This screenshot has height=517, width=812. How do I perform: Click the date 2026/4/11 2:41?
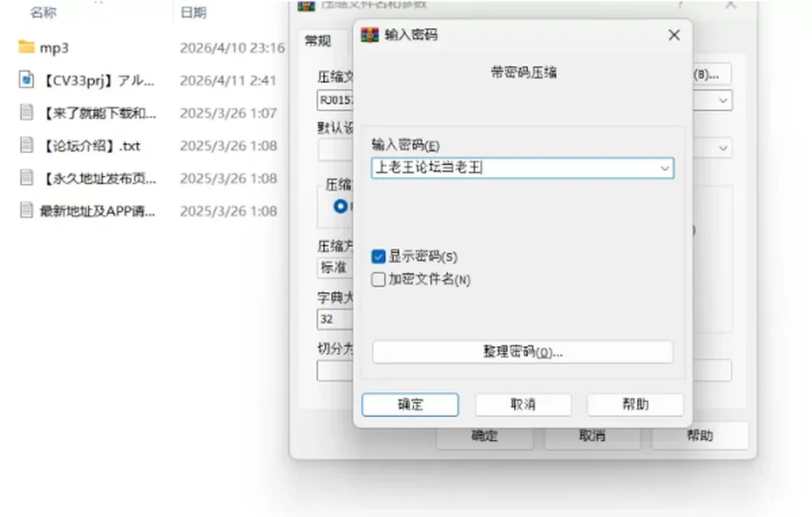tap(228, 80)
